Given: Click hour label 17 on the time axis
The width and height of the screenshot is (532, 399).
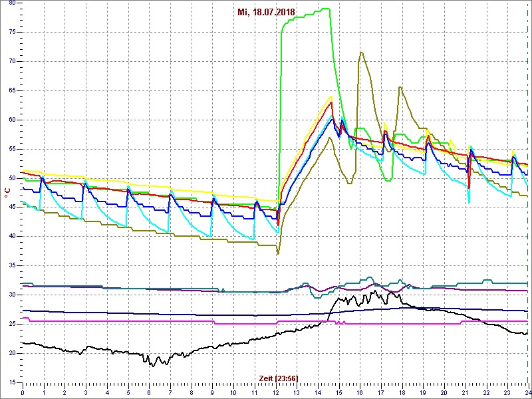Looking at the screenshot, I should pos(380,392).
